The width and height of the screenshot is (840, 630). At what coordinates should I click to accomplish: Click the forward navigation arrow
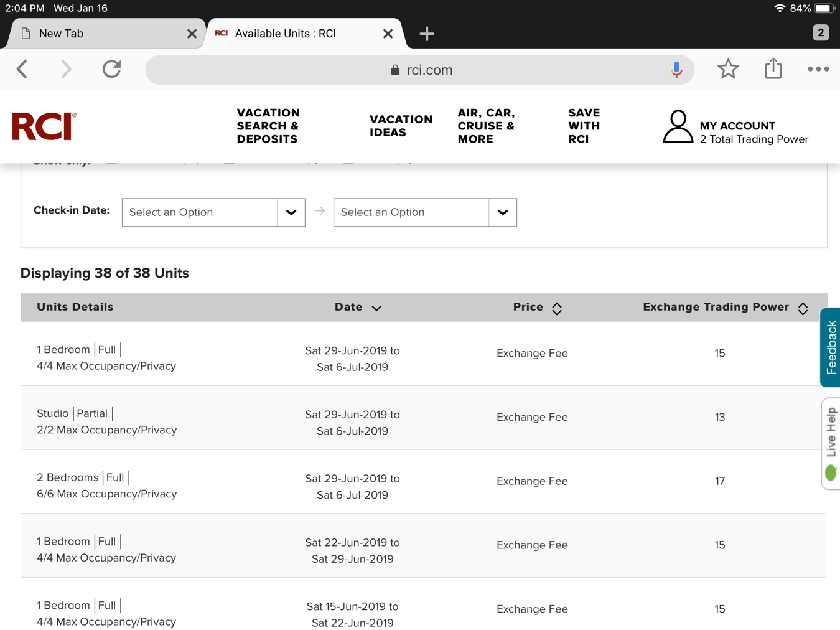pyautogui.click(x=66, y=69)
